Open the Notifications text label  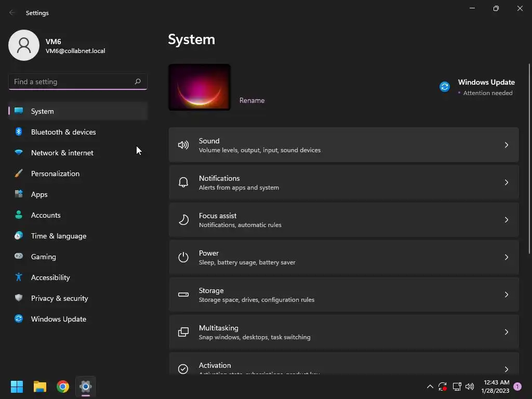219,178
